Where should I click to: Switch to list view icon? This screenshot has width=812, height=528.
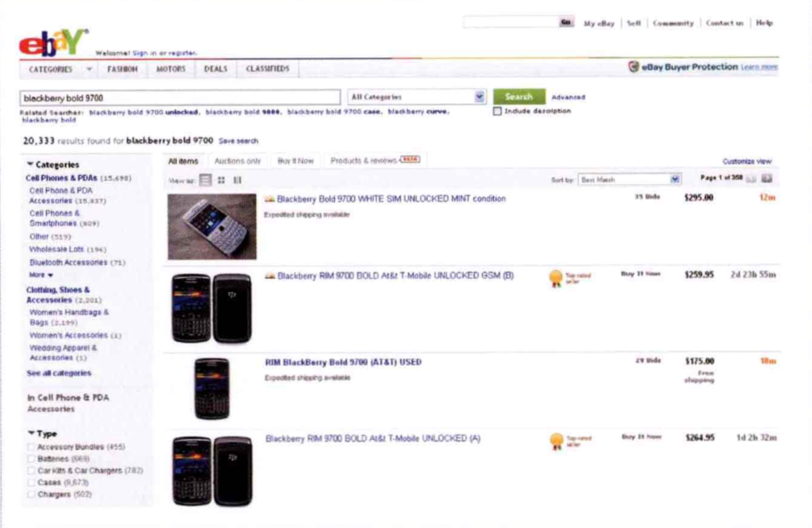click(206, 179)
